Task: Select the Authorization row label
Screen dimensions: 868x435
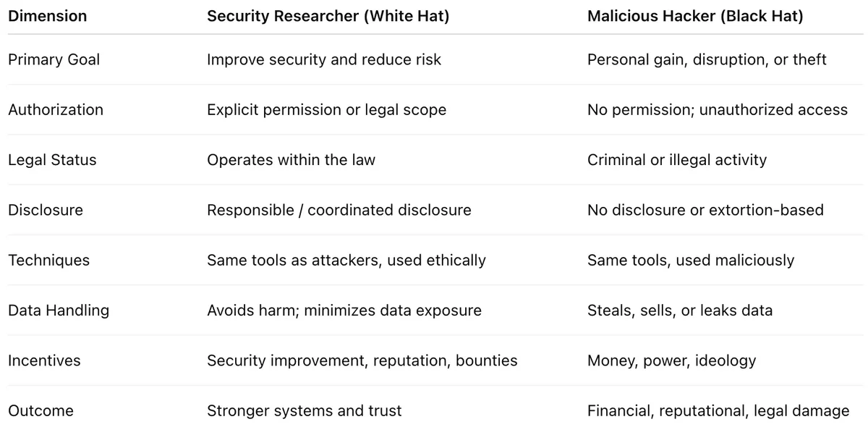Action: coord(56,109)
